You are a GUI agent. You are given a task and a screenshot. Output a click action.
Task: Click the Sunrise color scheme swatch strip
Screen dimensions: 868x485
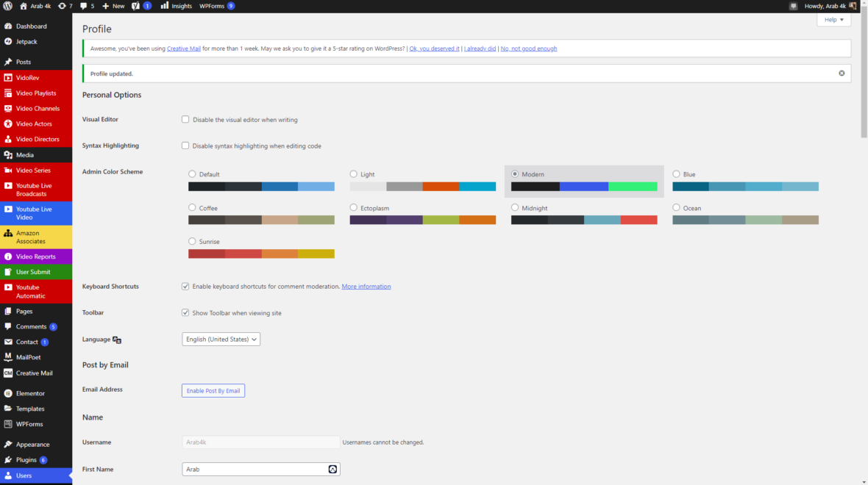tap(261, 254)
